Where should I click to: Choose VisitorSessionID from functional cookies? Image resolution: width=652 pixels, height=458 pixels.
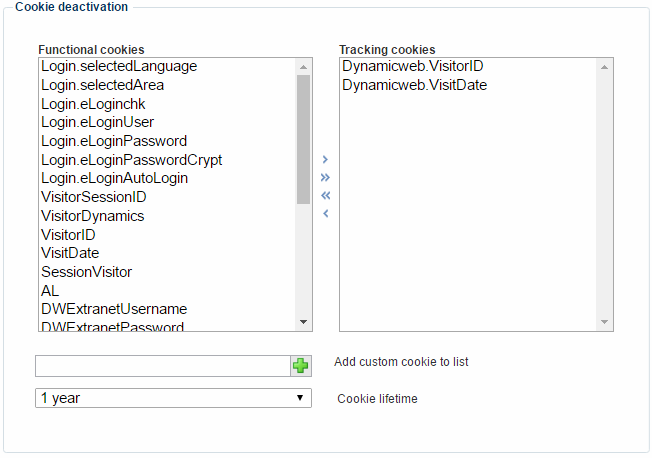[x=93, y=197]
